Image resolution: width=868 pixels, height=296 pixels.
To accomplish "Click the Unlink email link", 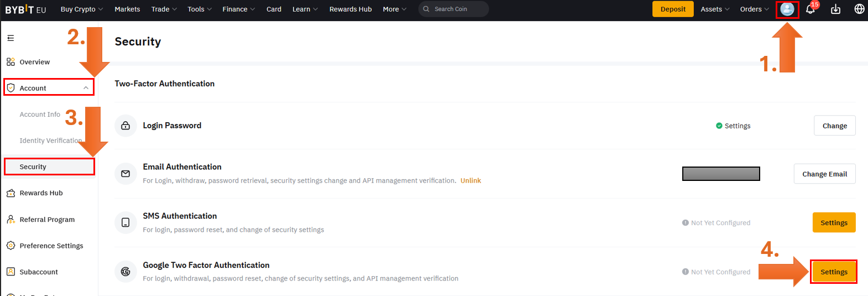I will point(470,180).
